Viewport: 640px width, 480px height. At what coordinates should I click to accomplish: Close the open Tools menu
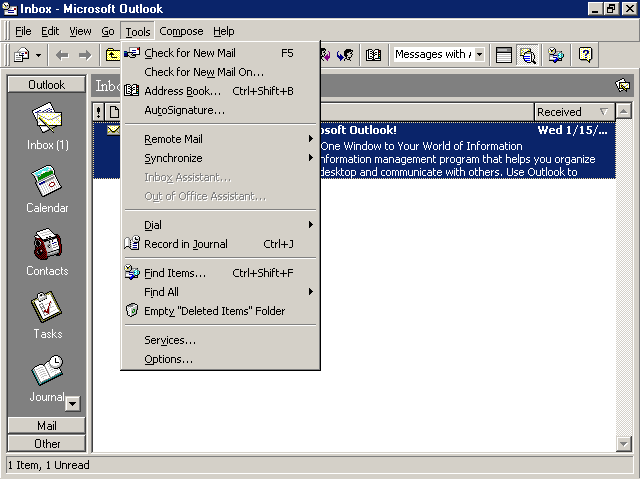click(x=138, y=31)
